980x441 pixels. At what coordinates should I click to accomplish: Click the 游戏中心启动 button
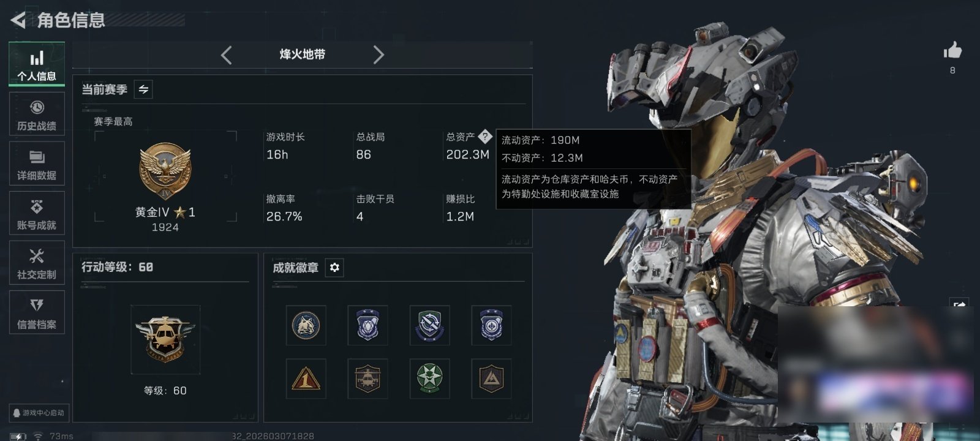38,413
